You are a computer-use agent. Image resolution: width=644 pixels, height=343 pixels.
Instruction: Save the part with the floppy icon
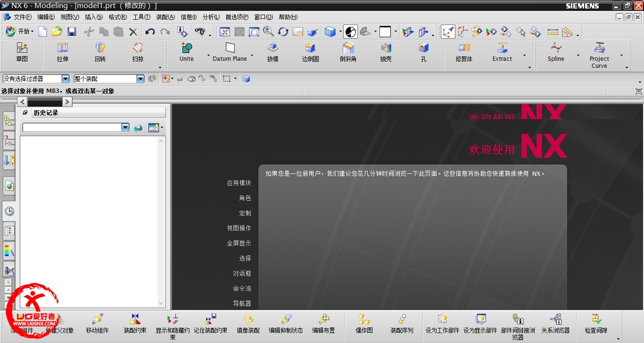(x=72, y=32)
